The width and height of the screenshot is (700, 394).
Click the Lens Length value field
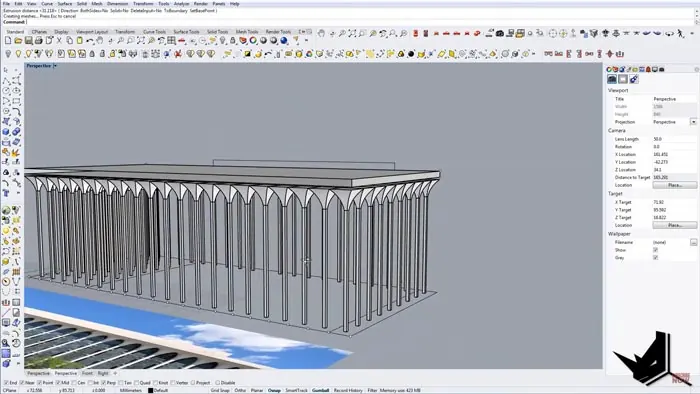[674, 139]
